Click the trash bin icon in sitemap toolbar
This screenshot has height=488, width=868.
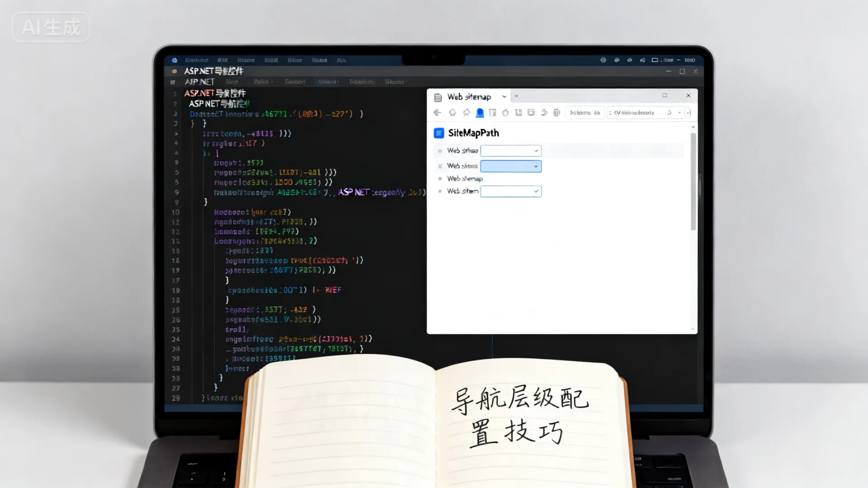pyautogui.click(x=557, y=113)
